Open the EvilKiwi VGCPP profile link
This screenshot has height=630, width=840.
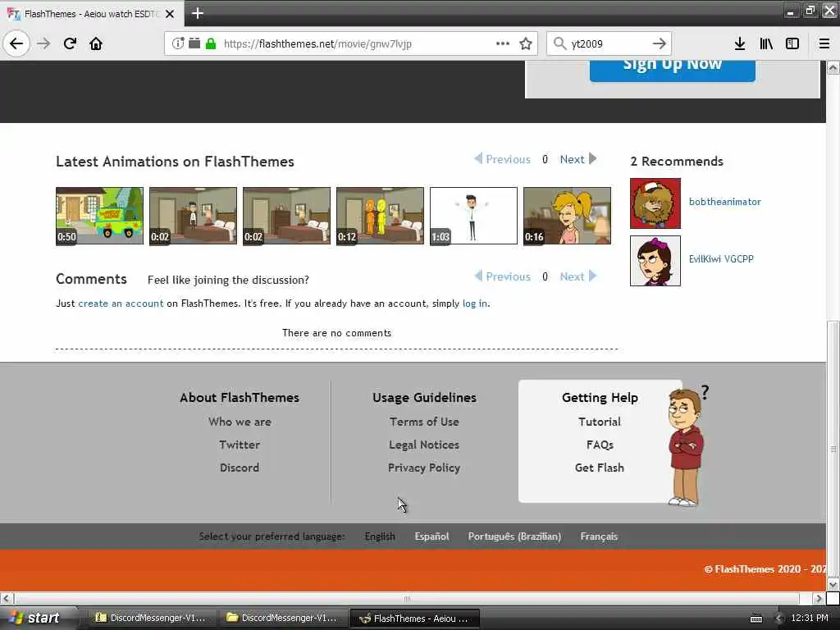click(x=721, y=258)
